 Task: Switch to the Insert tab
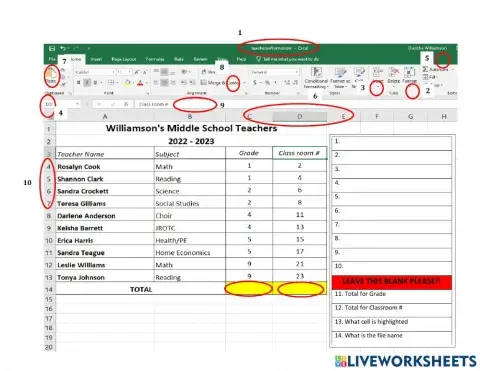pyautogui.click(x=96, y=59)
